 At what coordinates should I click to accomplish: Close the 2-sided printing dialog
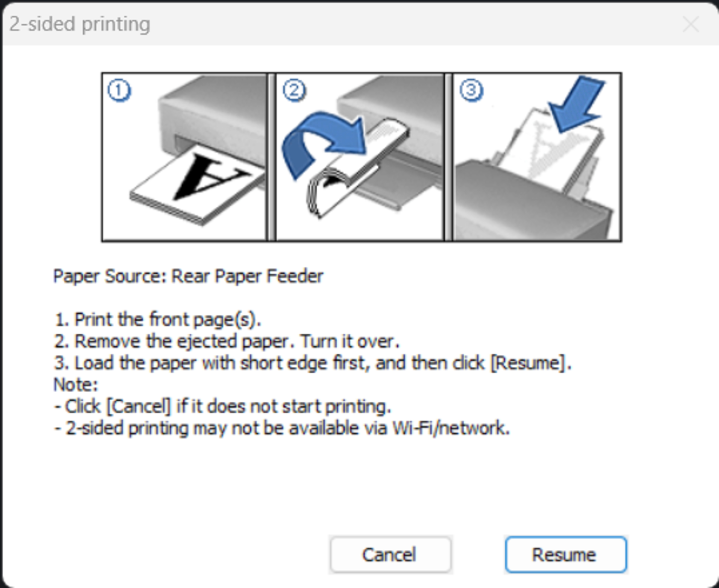click(x=691, y=24)
